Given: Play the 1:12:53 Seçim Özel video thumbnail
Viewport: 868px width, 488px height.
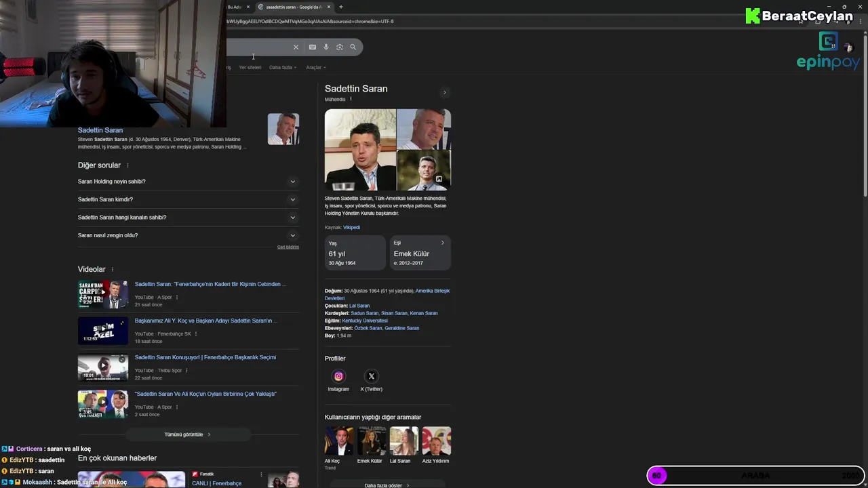Looking at the screenshot, I should (x=103, y=331).
